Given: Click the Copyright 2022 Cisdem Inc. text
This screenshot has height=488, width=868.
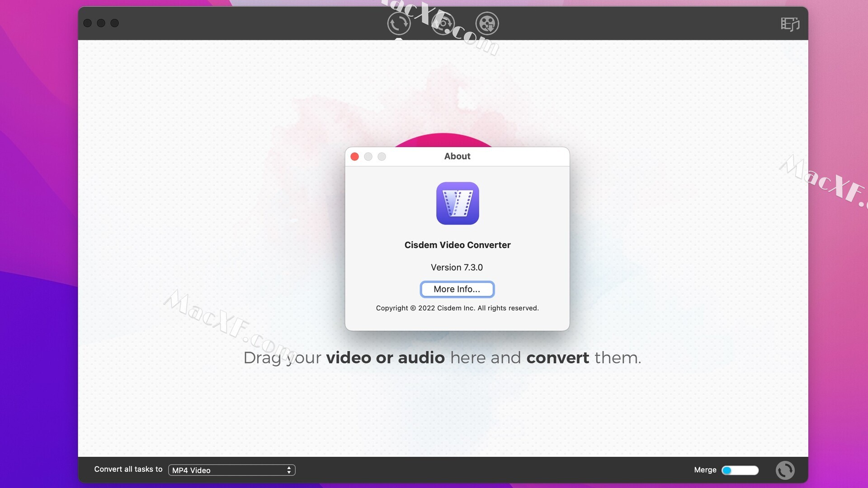Looking at the screenshot, I should point(458,308).
